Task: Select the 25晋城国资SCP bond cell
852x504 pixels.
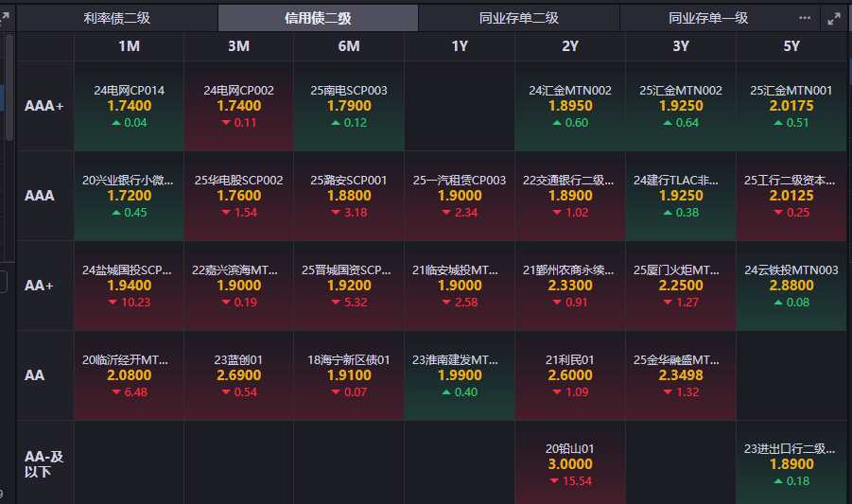Action: pyautogui.click(x=349, y=286)
